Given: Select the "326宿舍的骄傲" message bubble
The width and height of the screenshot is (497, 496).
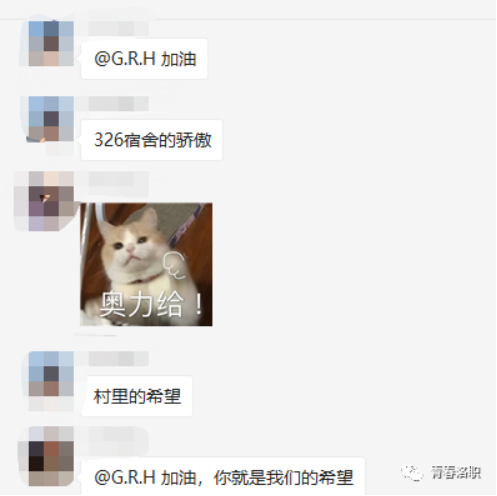Looking at the screenshot, I should [152, 140].
